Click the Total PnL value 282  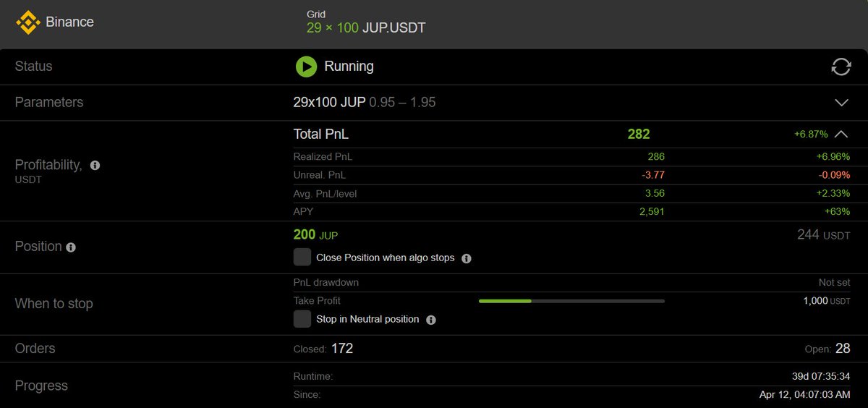(639, 134)
